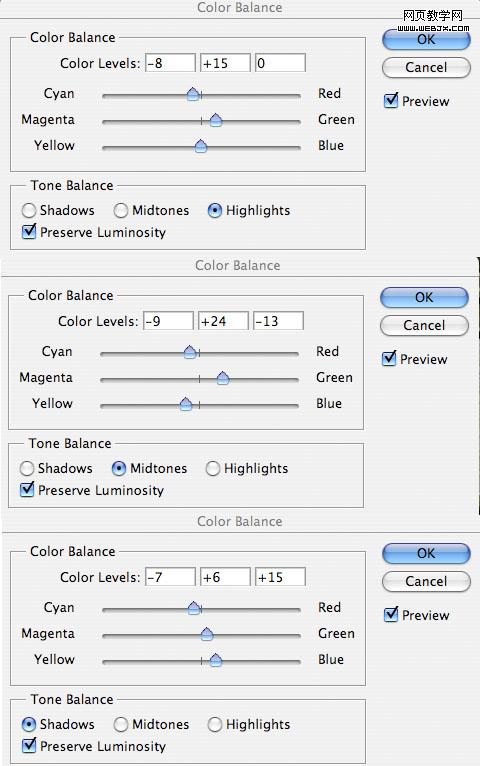Select Highlights radio in the middle dialog

212,468
